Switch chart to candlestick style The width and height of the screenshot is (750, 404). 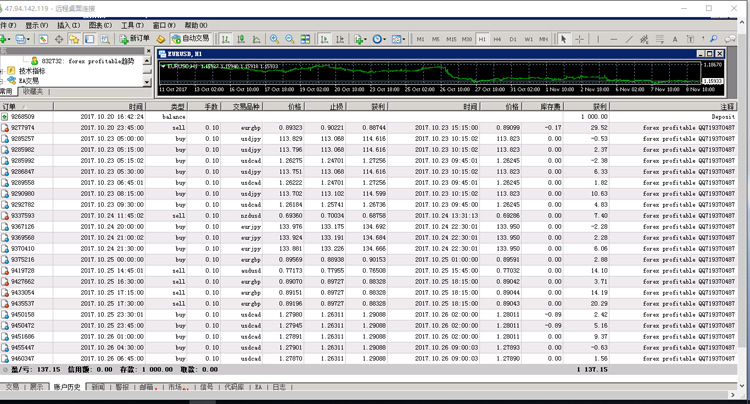[241, 39]
